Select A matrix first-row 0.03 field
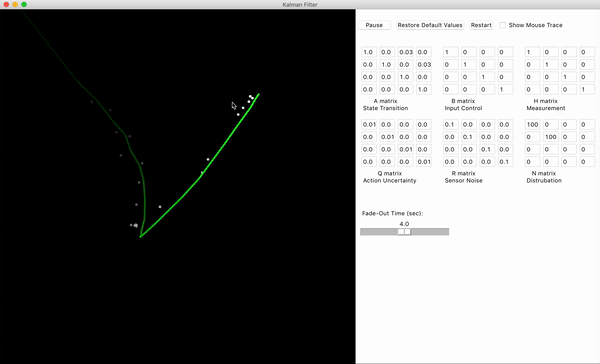Screen dimensions: 600x364 [x=406, y=52]
